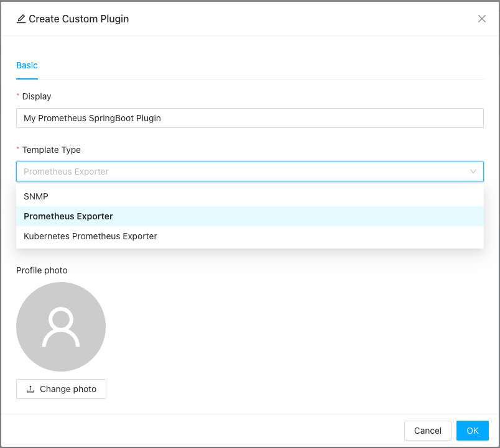Switch to the Basic tab
The width and height of the screenshot is (500, 448).
pos(27,65)
